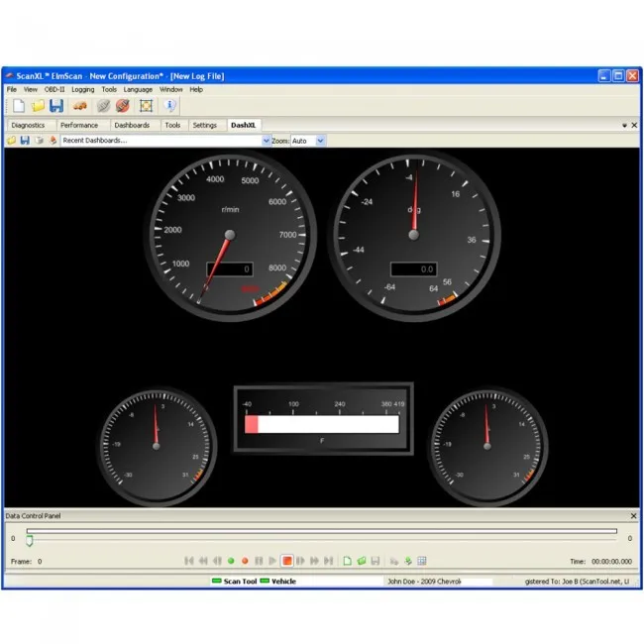Open tab list arrow beside tab close button
The height and width of the screenshot is (644, 644).
(x=624, y=125)
